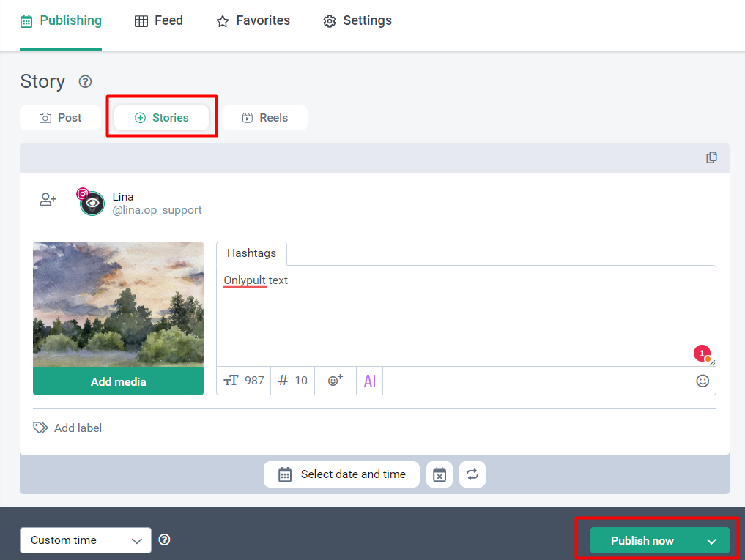Click the repeat post icon

click(x=472, y=474)
